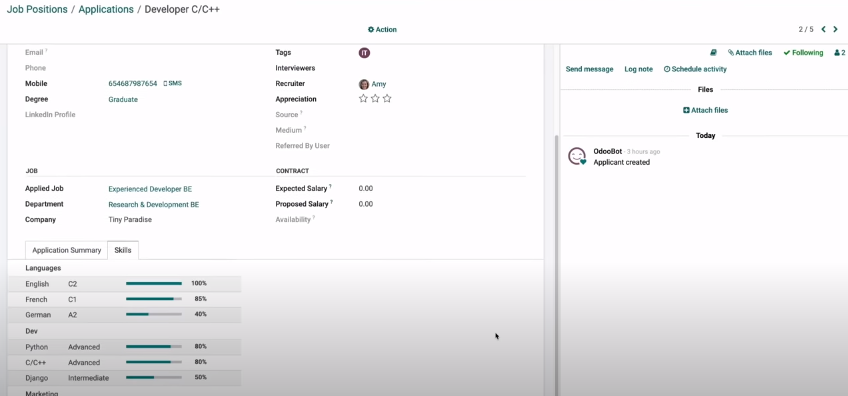Viewport: 848px width, 396px height.
Task: Set Appreciation to one star
Action: pyautogui.click(x=363, y=99)
